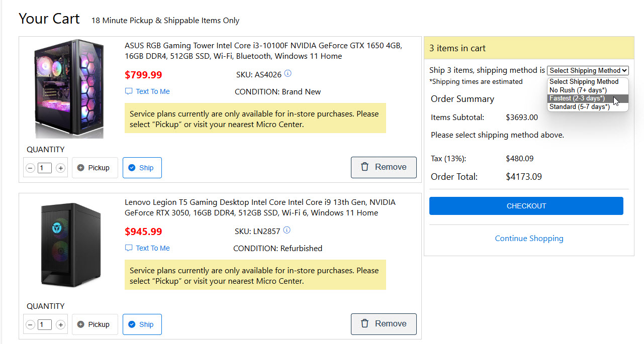Image resolution: width=644 pixels, height=344 pixels.
Task: Choose Standard (5-7 days) shipping option
Action: [579, 107]
